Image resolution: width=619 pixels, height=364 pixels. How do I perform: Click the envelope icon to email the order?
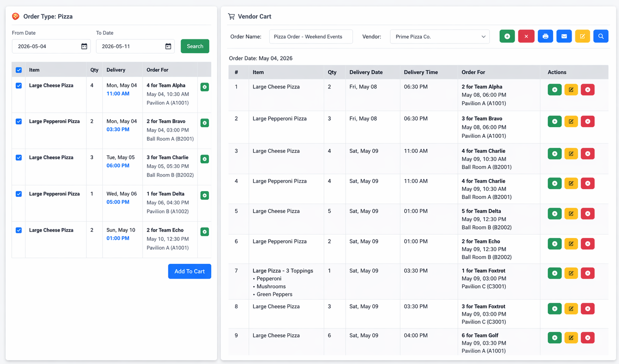564,36
